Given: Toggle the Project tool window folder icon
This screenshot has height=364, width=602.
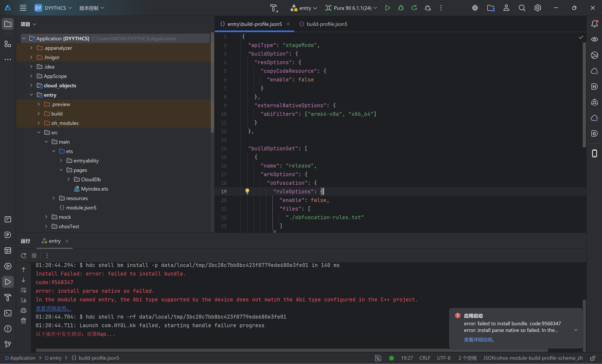Looking at the screenshot, I should coord(8,24).
